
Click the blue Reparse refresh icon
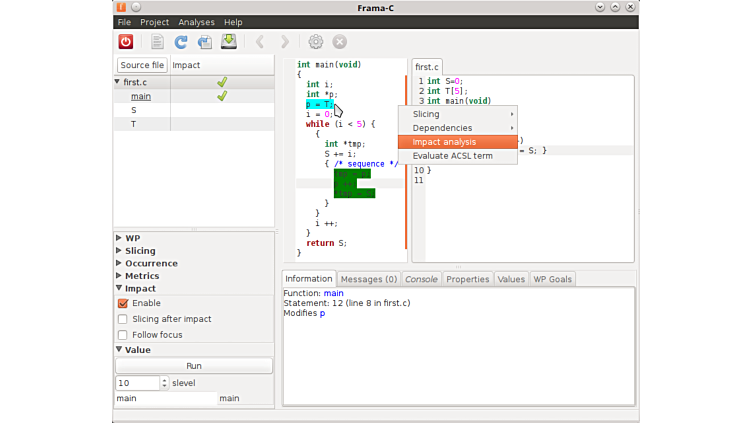[x=181, y=42]
